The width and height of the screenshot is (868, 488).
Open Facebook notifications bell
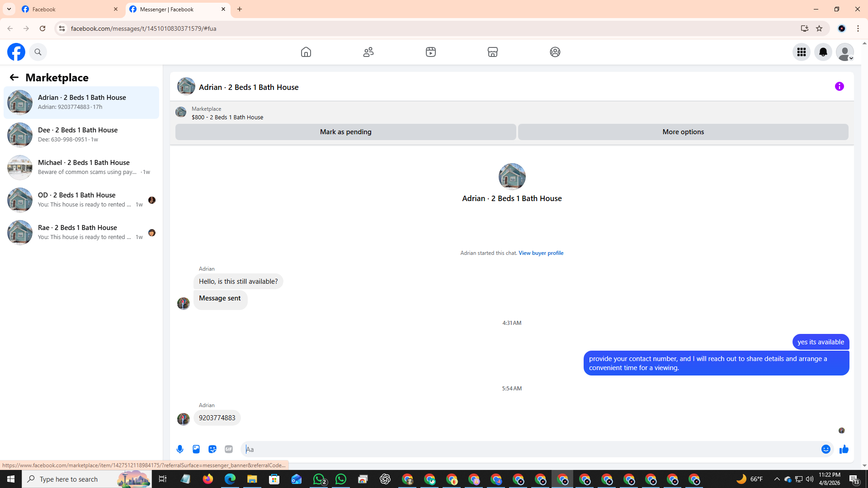(x=823, y=52)
